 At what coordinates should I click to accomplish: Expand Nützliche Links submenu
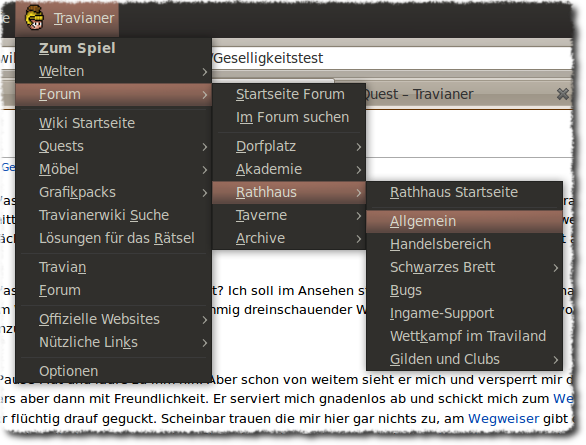click(x=114, y=343)
